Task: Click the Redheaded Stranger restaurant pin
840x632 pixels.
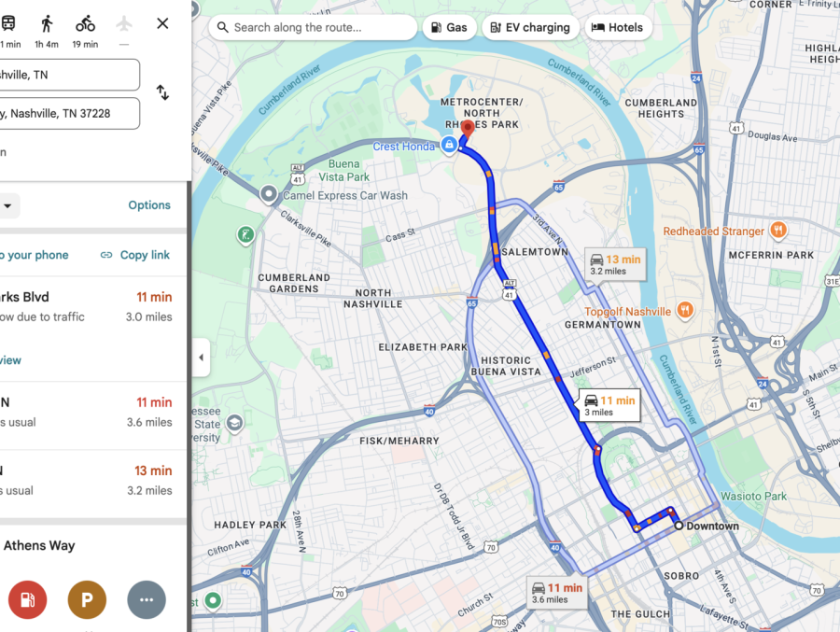Action: click(x=777, y=231)
